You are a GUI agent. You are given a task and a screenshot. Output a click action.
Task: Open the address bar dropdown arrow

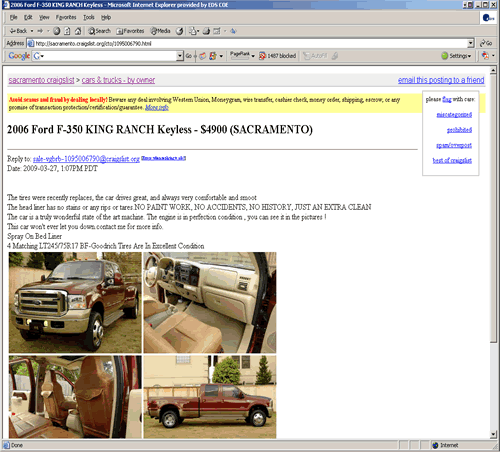click(x=471, y=43)
